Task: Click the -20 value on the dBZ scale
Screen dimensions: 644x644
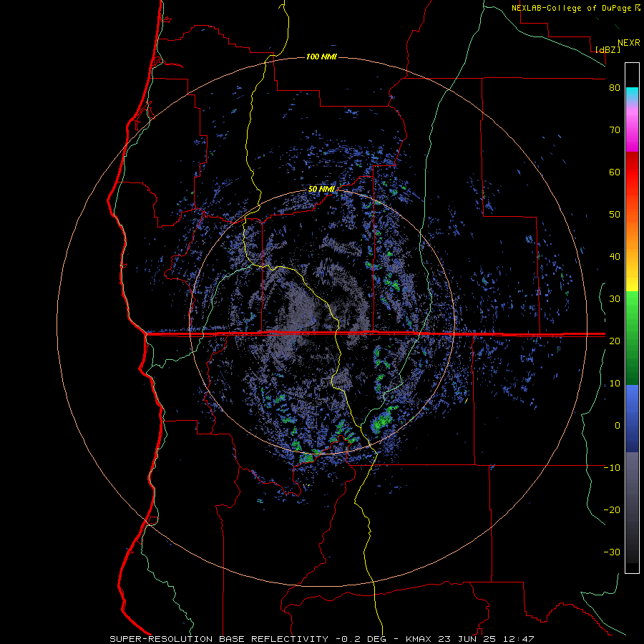Action: pos(612,510)
